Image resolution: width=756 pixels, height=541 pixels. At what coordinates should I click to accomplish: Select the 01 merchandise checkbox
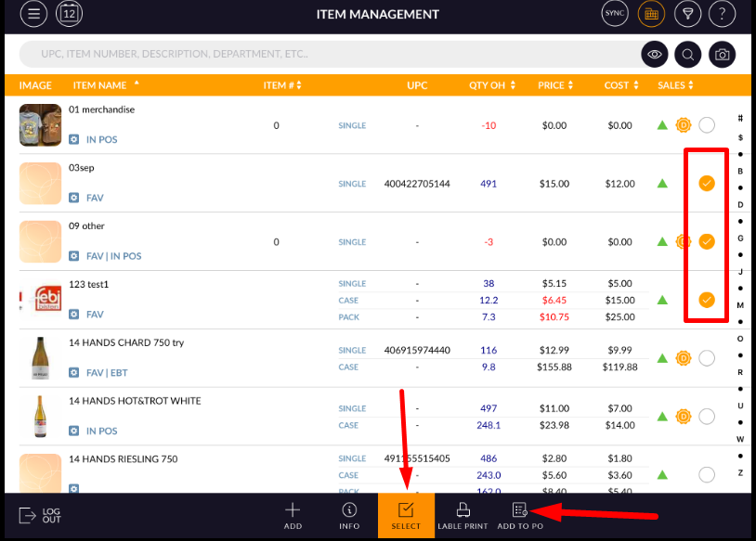click(707, 125)
